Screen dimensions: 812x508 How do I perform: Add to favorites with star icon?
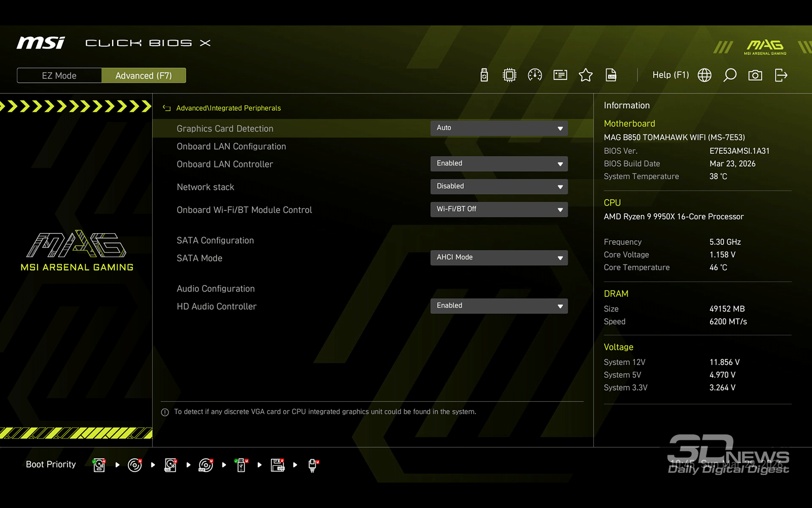pos(586,75)
